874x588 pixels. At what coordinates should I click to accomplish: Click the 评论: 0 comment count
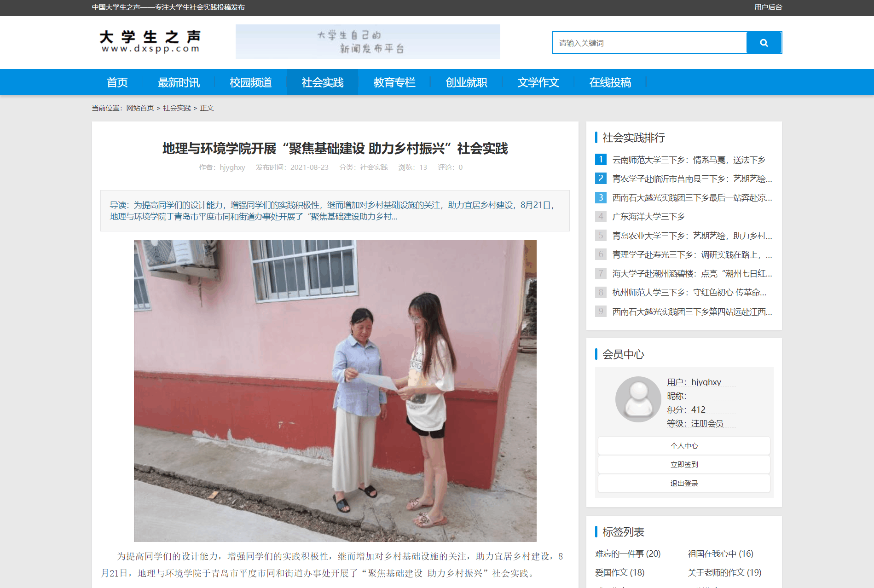(x=450, y=167)
